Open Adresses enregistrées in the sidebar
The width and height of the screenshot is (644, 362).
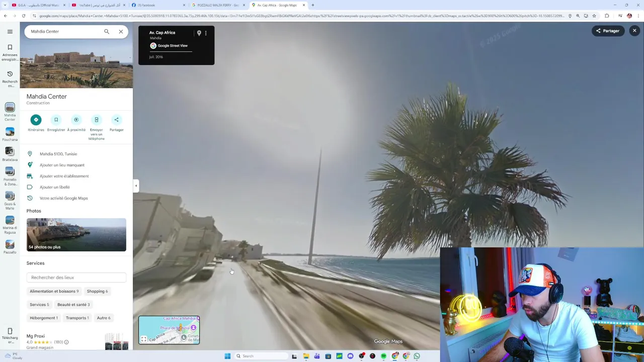coord(10,53)
